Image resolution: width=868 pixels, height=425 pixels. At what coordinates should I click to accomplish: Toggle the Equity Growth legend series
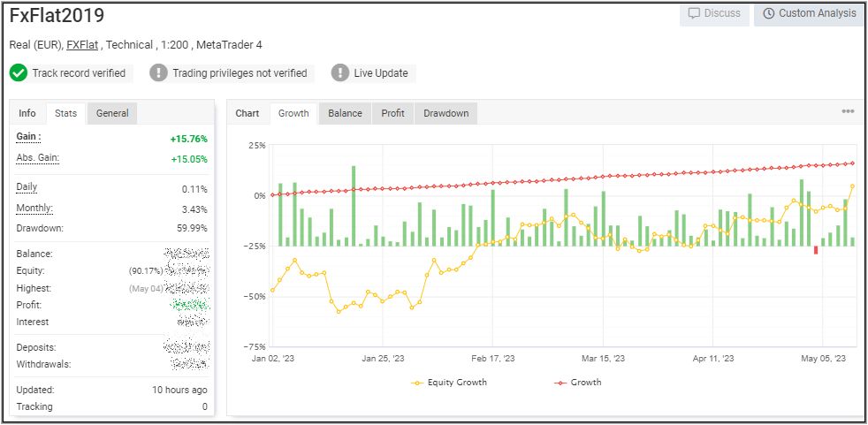pos(449,383)
